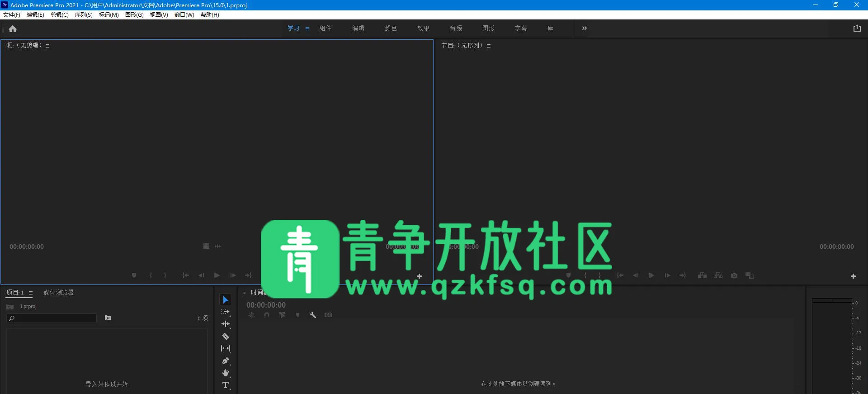Open 帮助(H) menu
This screenshot has width=868, height=394.
point(210,15)
